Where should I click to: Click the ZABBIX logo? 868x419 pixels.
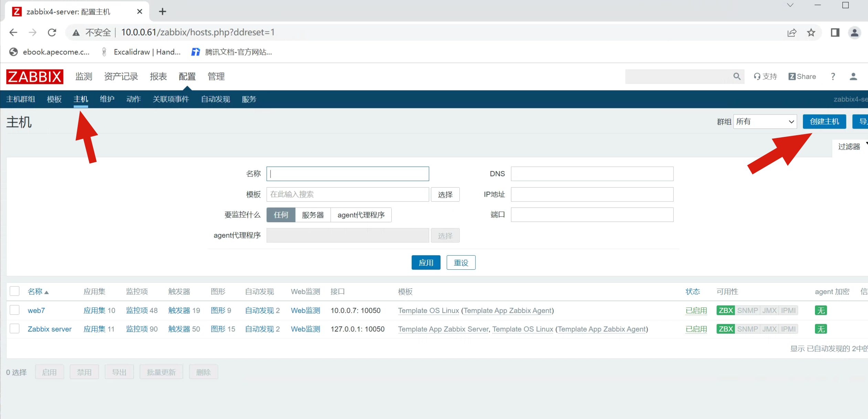pos(34,76)
